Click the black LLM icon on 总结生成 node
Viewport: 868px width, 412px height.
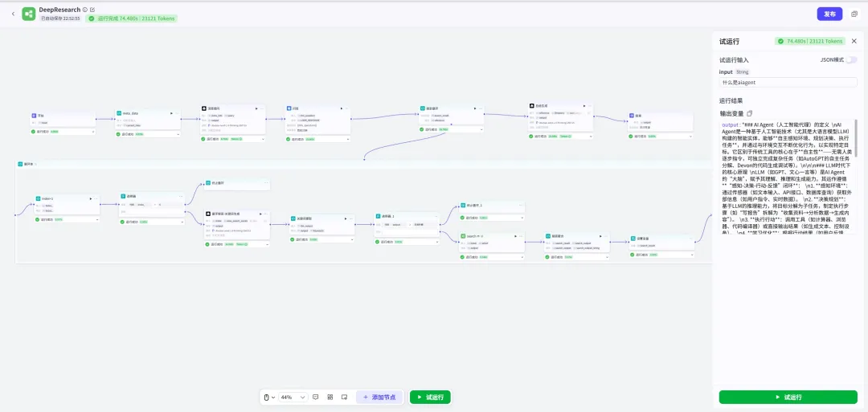(531, 104)
